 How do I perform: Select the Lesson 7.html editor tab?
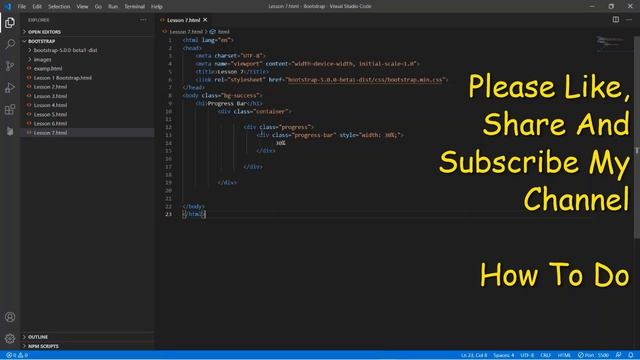click(x=183, y=20)
